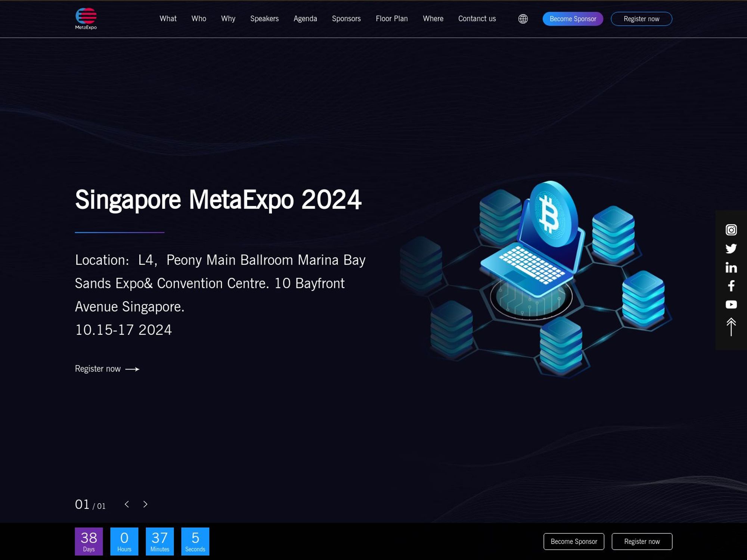
Task: Open the Floor Plan menu item
Action: pyautogui.click(x=392, y=19)
